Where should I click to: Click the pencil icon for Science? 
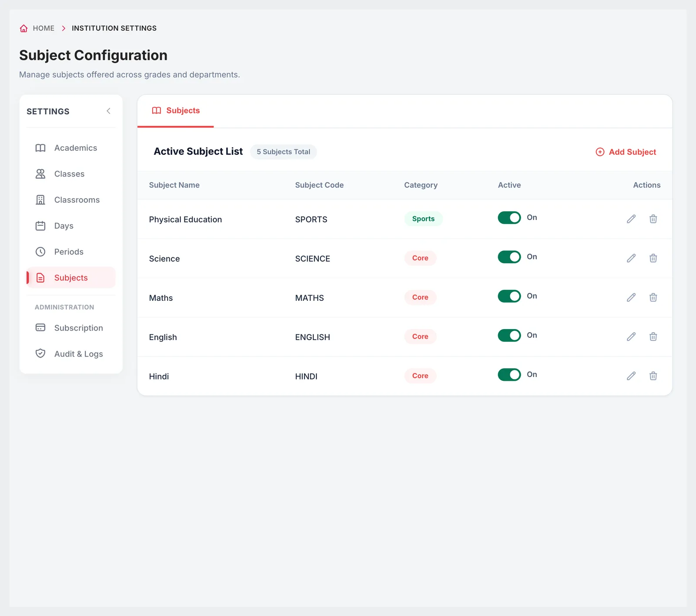pos(631,258)
